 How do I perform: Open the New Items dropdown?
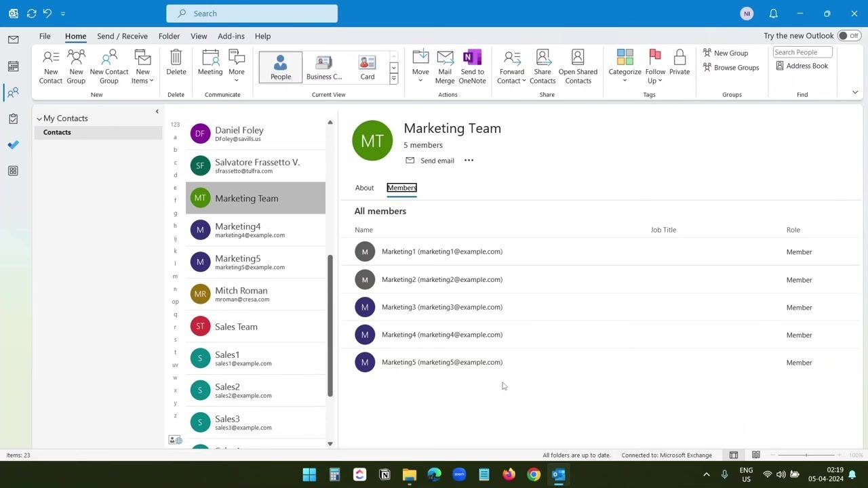[142, 66]
